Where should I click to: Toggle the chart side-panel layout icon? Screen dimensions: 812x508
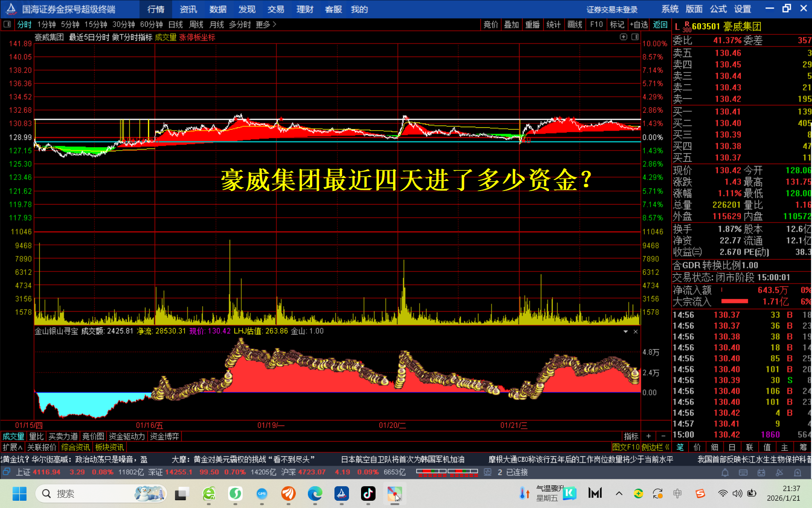(x=635, y=37)
